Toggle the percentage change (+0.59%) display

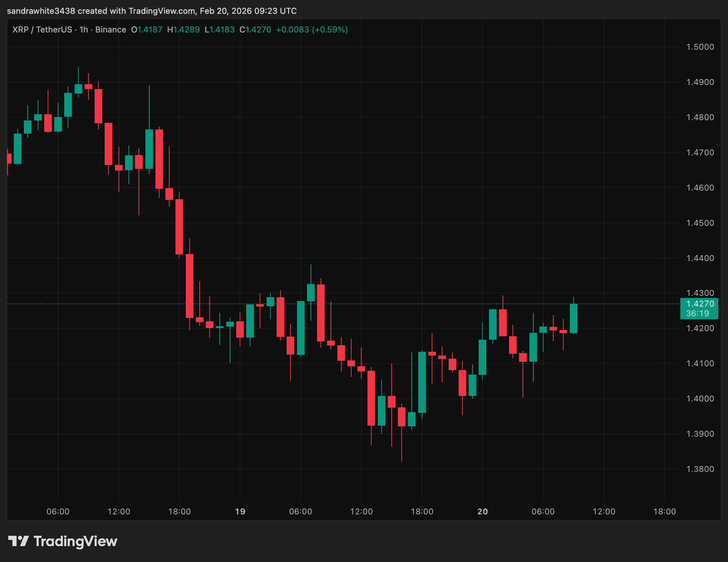pos(330,30)
